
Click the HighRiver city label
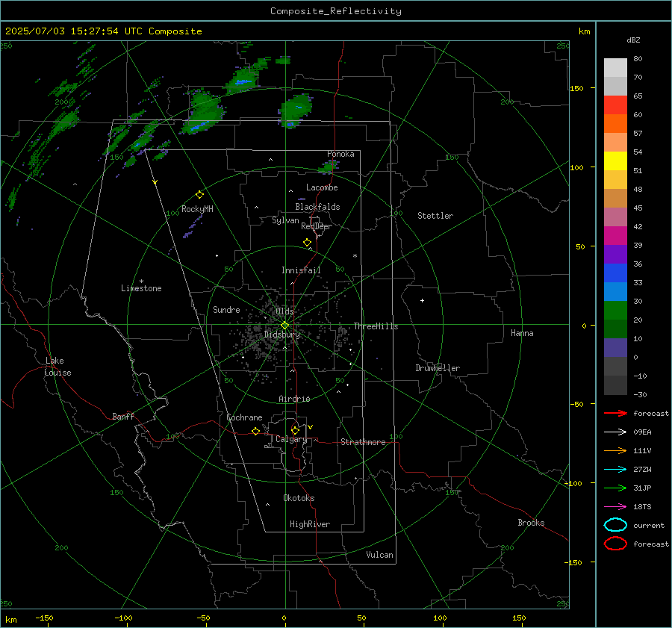point(310,524)
